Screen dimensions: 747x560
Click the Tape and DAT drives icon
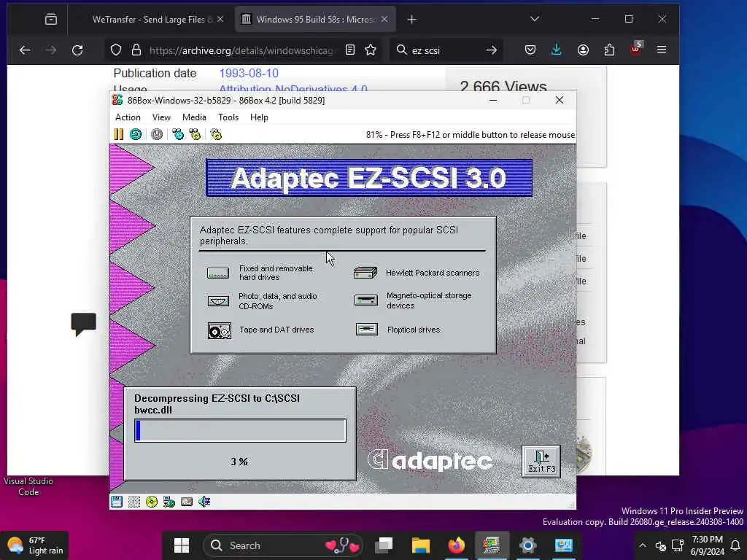(219, 330)
